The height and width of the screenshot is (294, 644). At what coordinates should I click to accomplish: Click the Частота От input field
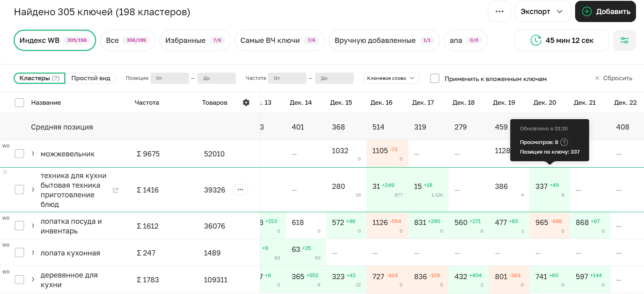287,78
